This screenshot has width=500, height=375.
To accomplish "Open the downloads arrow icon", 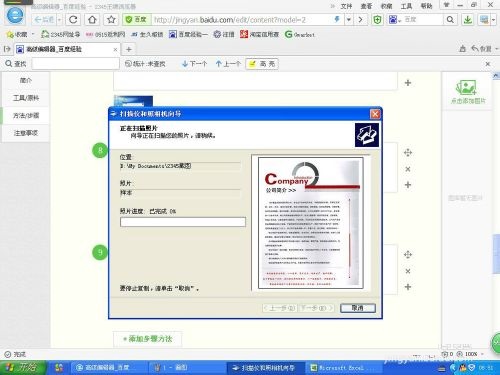I will pos(468,20).
